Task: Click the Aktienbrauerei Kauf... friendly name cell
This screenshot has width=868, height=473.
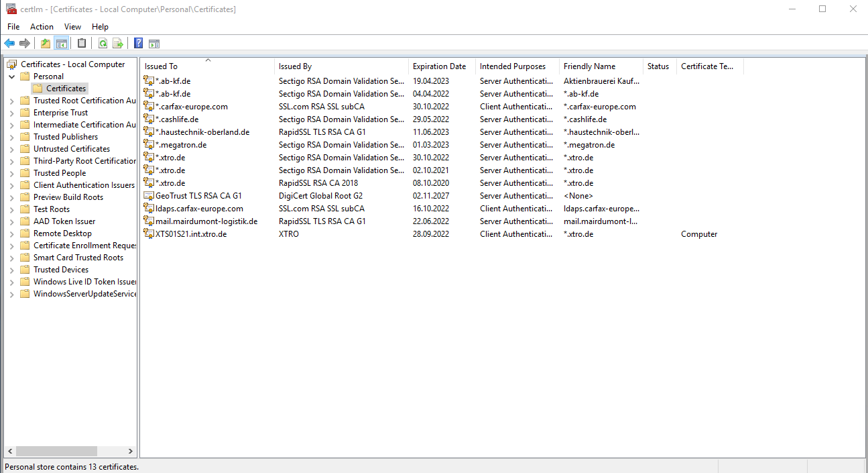Action: coord(601,81)
